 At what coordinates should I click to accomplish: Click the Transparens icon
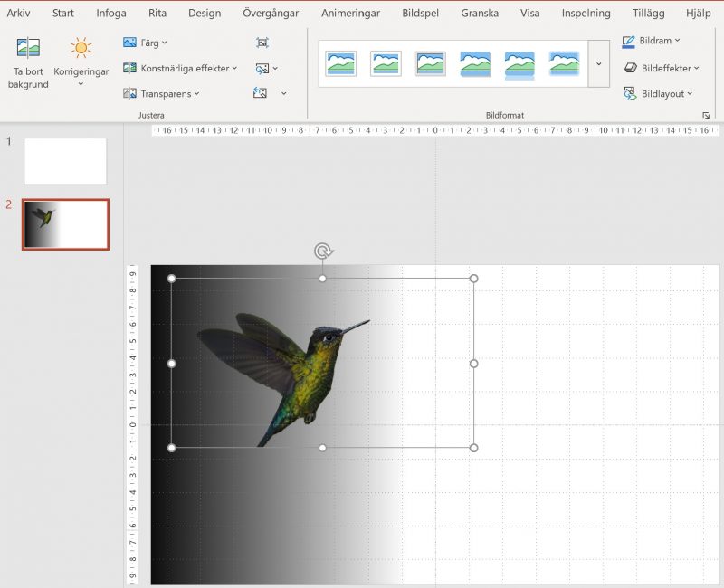pos(129,94)
